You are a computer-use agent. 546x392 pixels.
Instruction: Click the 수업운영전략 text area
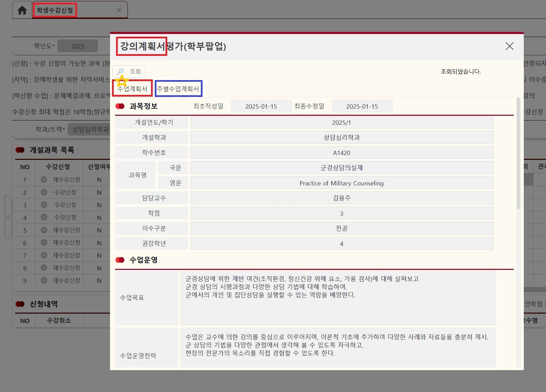(338, 348)
